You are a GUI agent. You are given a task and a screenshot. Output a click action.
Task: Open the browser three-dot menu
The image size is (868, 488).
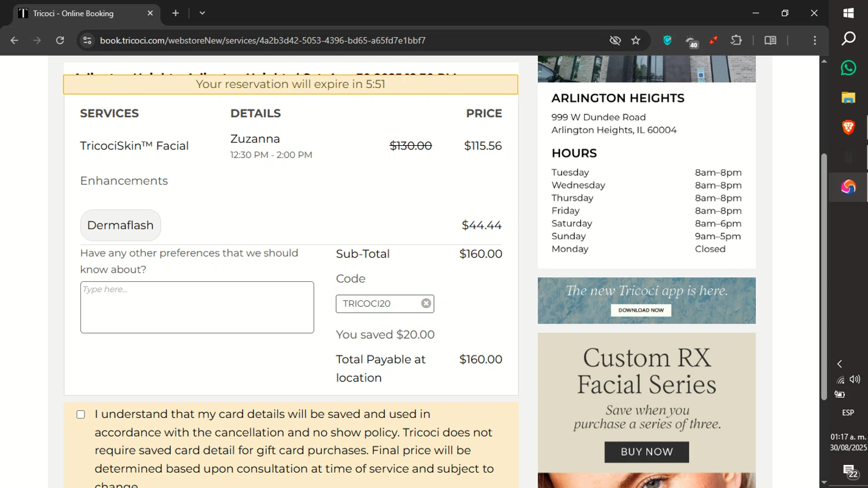[x=815, y=41]
